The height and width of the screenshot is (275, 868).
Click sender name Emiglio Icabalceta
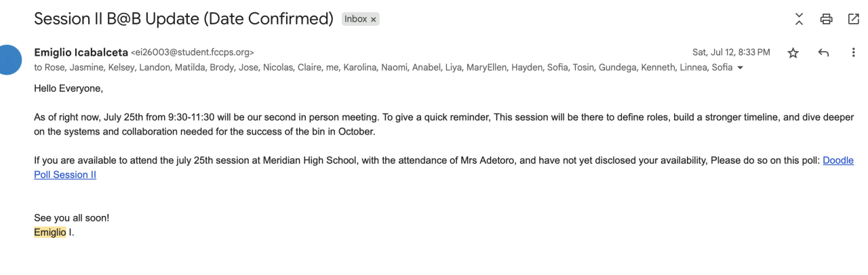click(80, 52)
